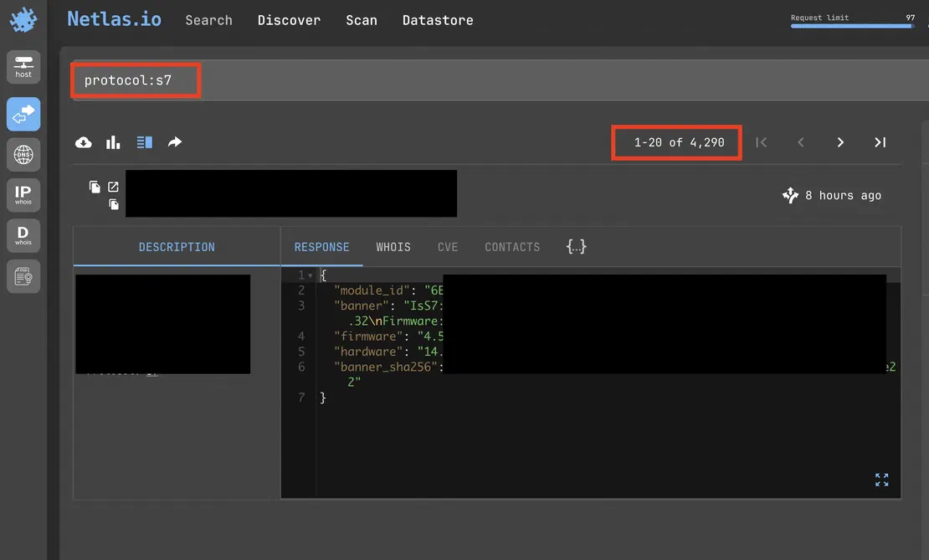
Task: Click the "banner_sha256" key in JSON
Action: pos(386,367)
